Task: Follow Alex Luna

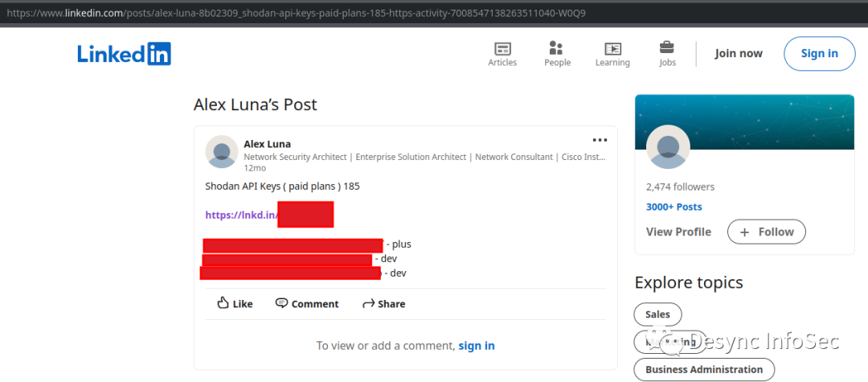Action: (766, 232)
